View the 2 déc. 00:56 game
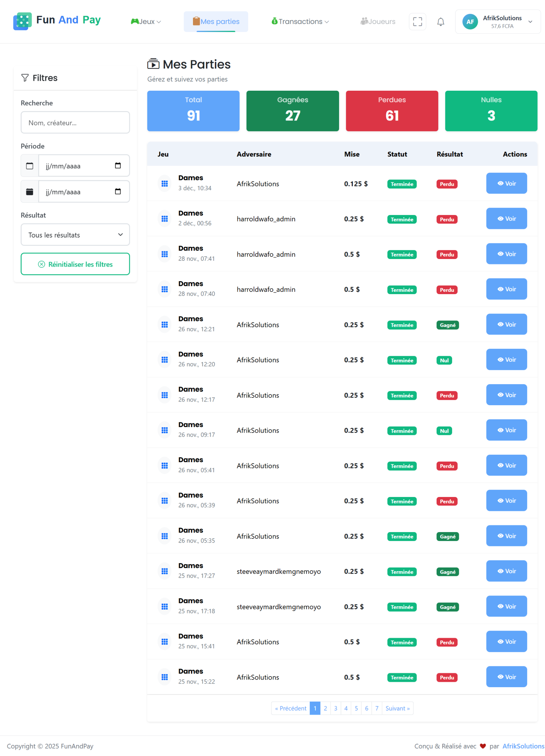 coord(506,219)
